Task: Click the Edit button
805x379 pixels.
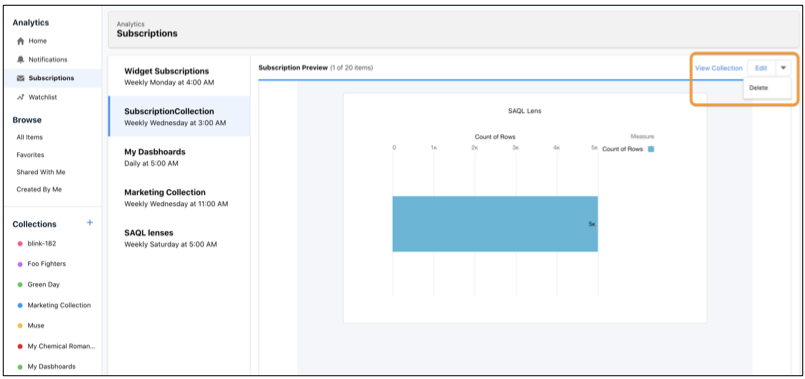Action: [761, 68]
